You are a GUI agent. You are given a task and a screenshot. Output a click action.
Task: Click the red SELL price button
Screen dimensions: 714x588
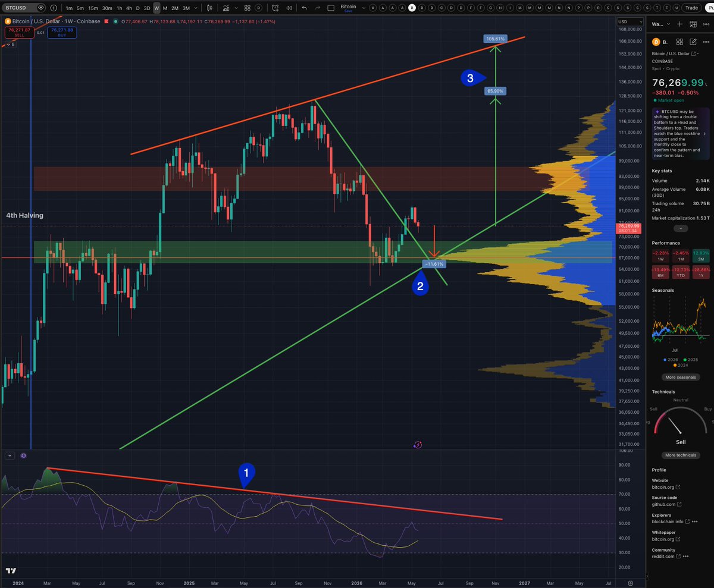[20, 32]
